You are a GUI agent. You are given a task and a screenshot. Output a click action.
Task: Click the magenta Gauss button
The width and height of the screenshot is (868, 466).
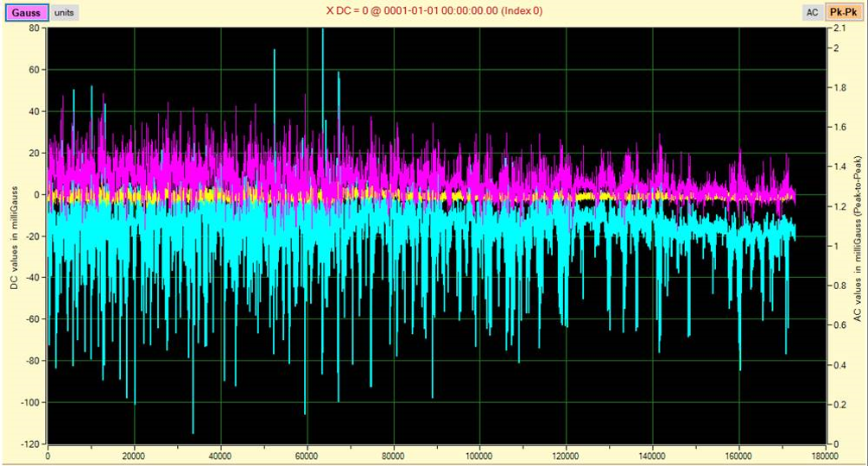(25, 12)
